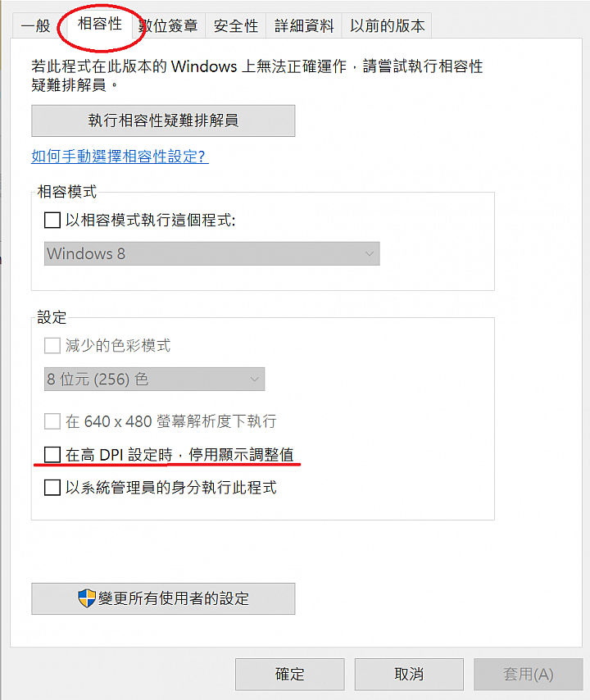Select the 相容性 tab
590x700 pixels.
tap(100, 24)
